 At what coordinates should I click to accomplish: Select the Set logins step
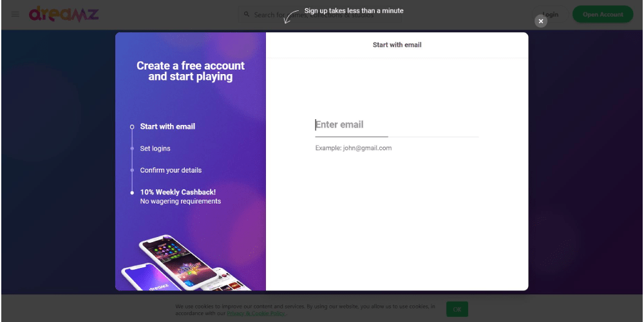tap(155, 149)
